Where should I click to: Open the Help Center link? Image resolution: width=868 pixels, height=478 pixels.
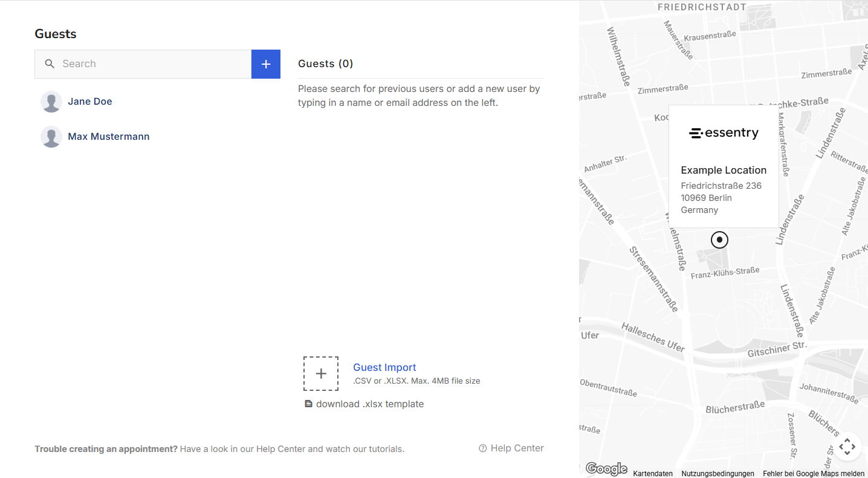[x=517, y=448]
